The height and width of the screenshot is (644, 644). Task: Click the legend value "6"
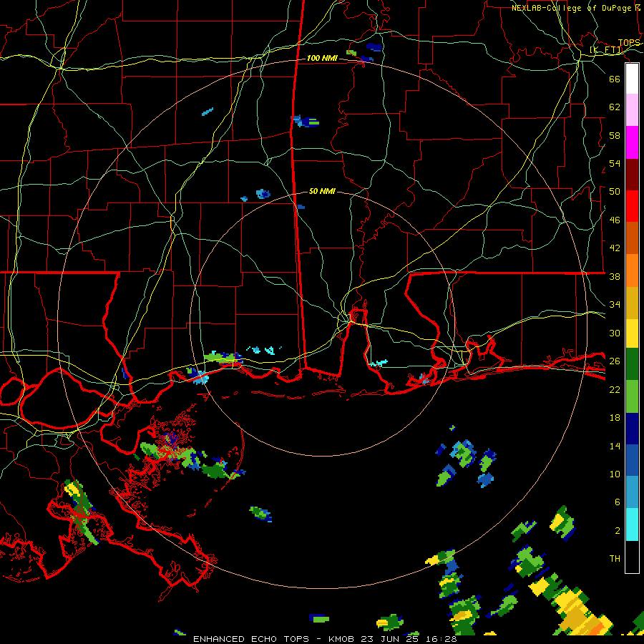(x=618, y=502)
